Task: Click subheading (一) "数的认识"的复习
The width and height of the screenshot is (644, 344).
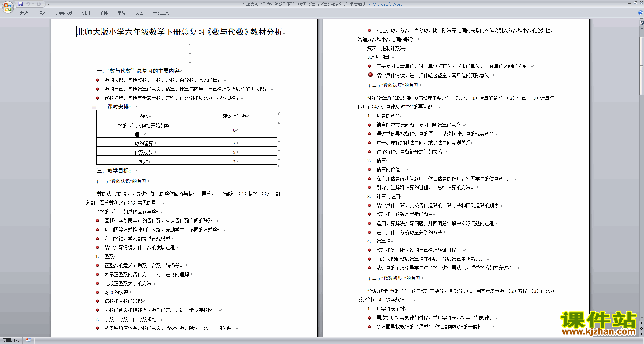Action: [121, 181]
